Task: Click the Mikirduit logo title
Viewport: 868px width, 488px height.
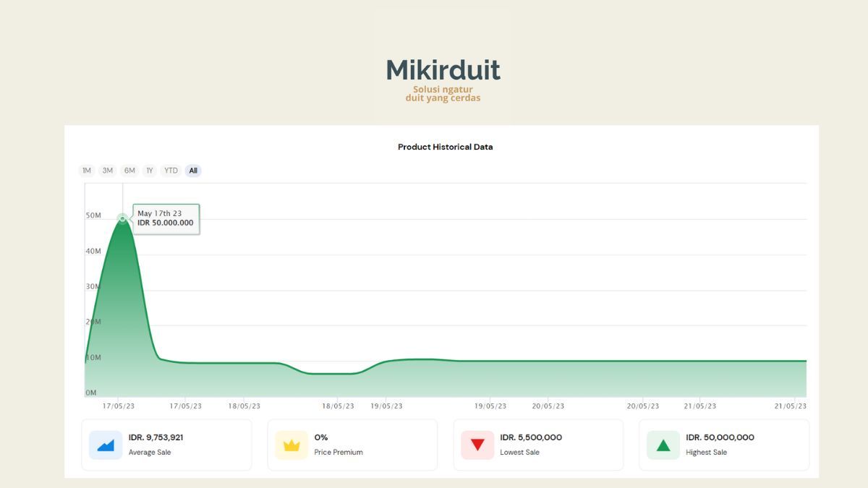Action: point(443,70)
